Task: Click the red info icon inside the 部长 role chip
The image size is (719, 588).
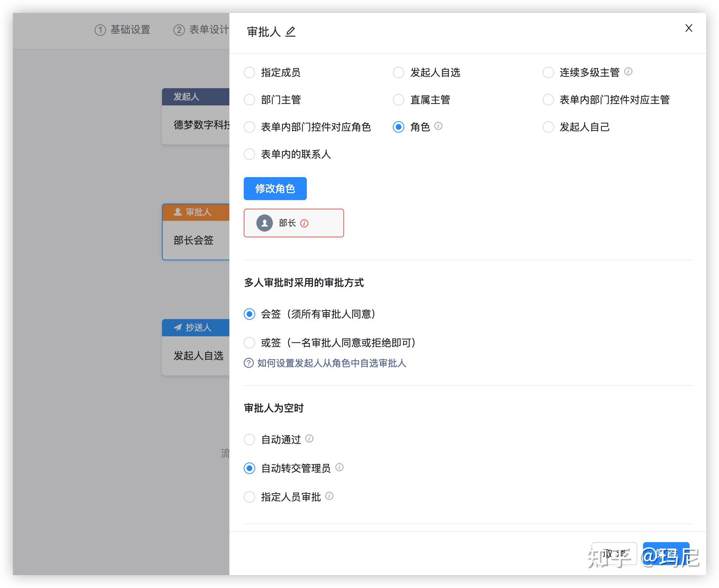Action: coord(305,223)
